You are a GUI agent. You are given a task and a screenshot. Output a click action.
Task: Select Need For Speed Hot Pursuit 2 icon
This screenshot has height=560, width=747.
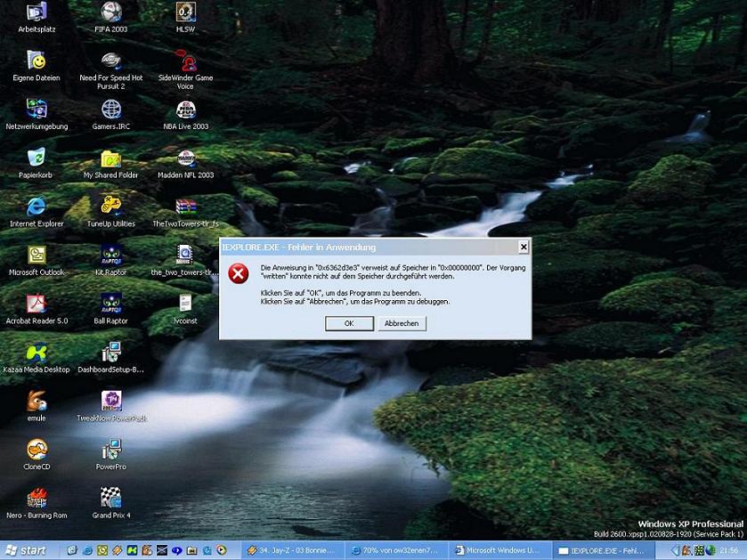pos(111,70)
